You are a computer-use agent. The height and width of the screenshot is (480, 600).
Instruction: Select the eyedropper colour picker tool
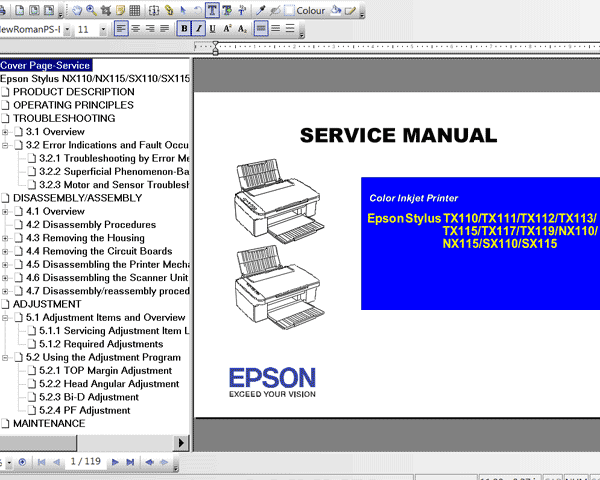tap(261, 10)
